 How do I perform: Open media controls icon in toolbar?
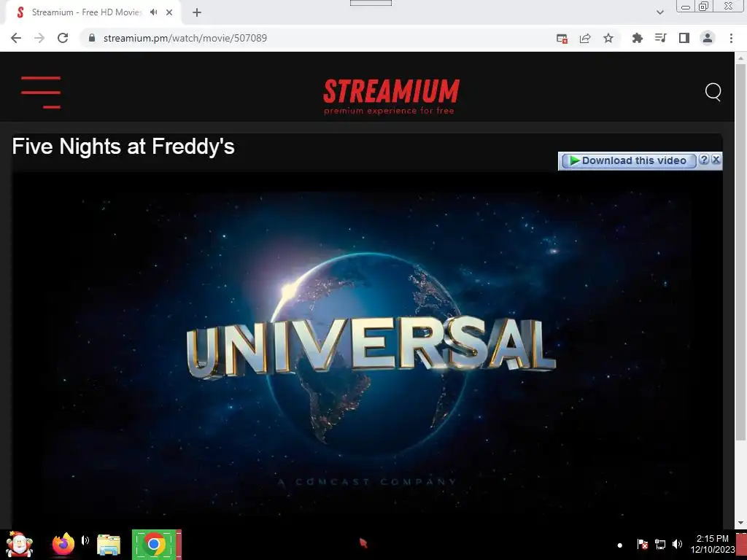(660, 38)
